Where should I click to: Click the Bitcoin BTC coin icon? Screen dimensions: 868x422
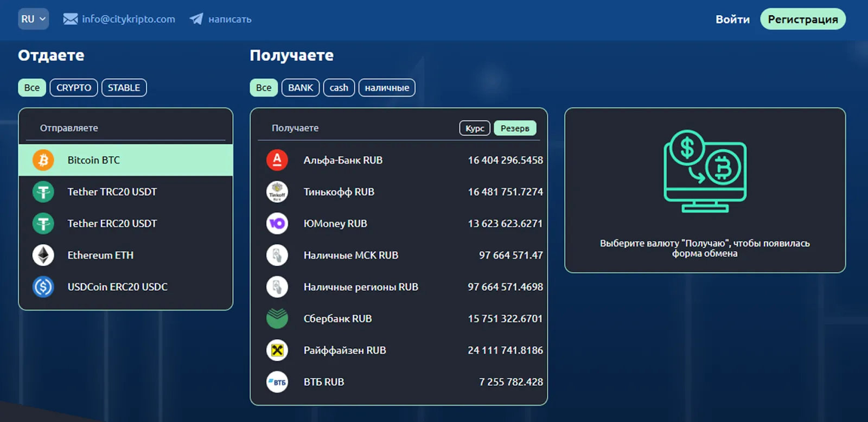pyautogui.click(x=43, y=160)
